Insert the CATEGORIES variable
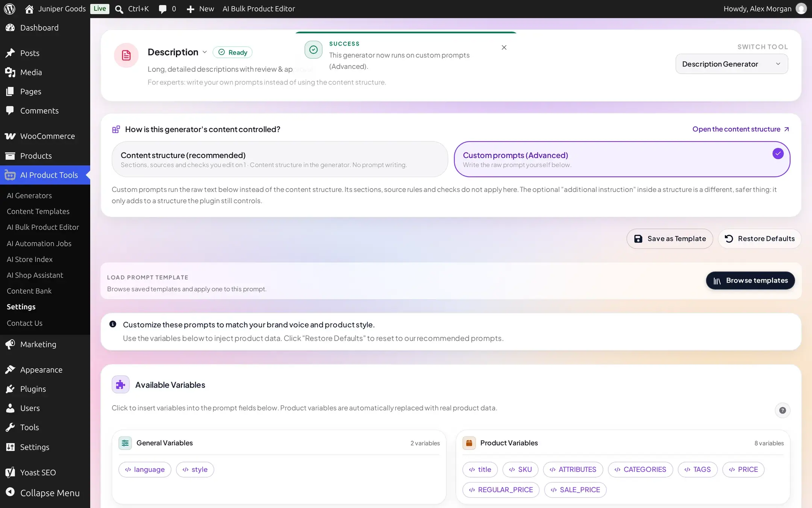The image size is (812, 508). pos(640,470)
